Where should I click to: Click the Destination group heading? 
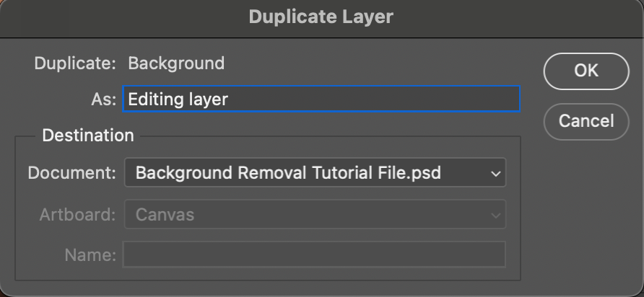[x=88, y=136]
